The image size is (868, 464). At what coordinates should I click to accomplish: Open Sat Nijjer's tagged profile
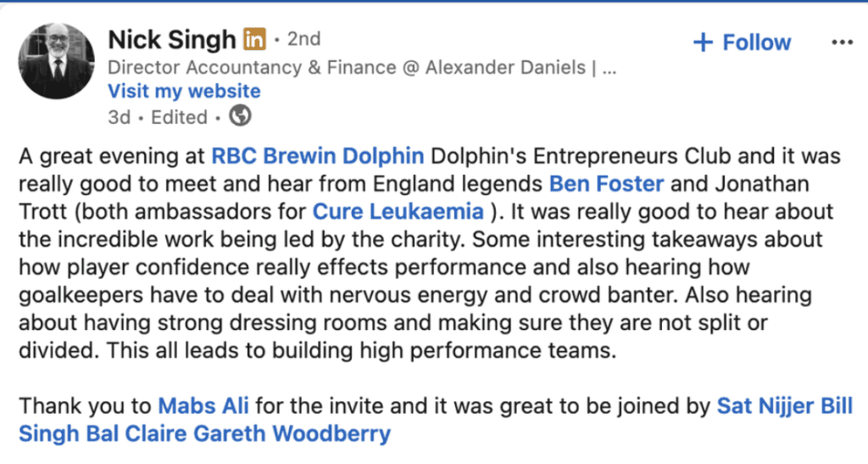pos(759,405)
